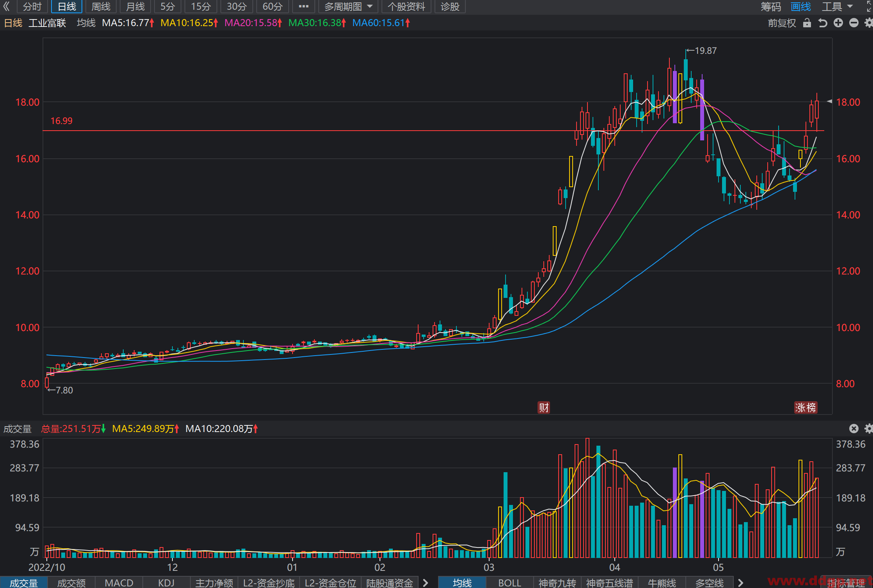Viewport: 873px width, 588px height.
Task: Toggle 画线 drawing mode
Action: point(801,6)
